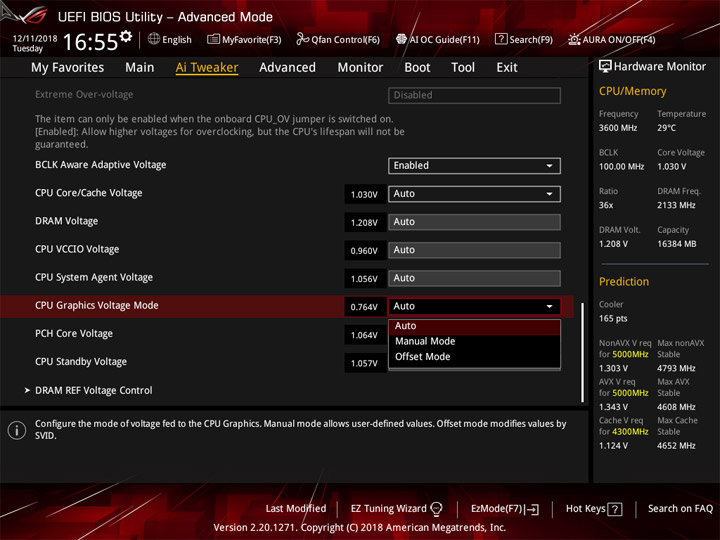Switch to My Favorites tab
Image resolution: width=720 pixels, height=540 pixels.
[68, 68]
